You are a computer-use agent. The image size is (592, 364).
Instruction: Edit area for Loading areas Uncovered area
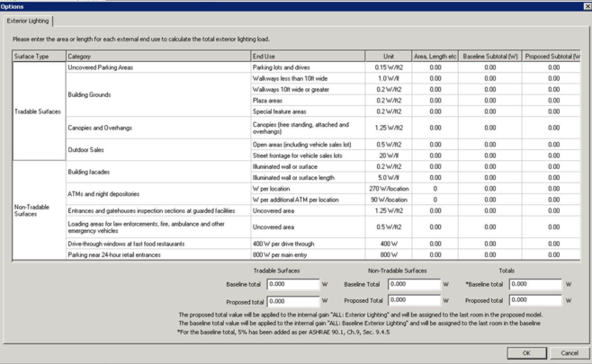click(435, 227)
